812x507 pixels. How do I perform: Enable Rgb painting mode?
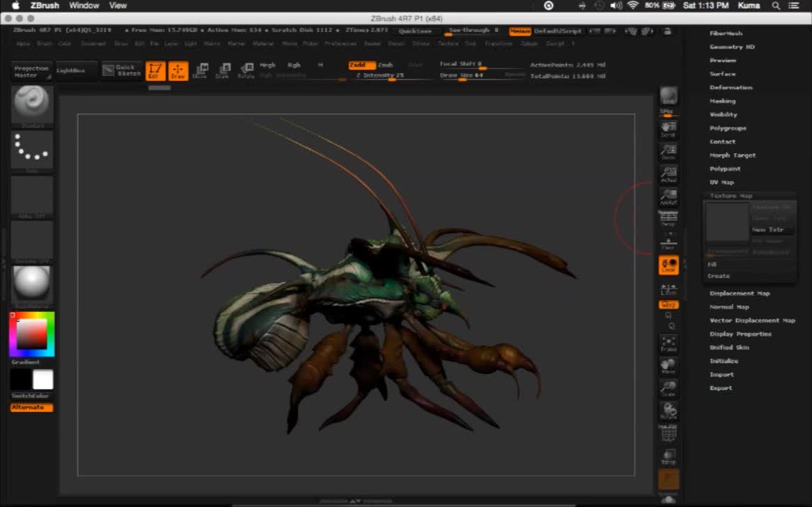coord(294,65)
